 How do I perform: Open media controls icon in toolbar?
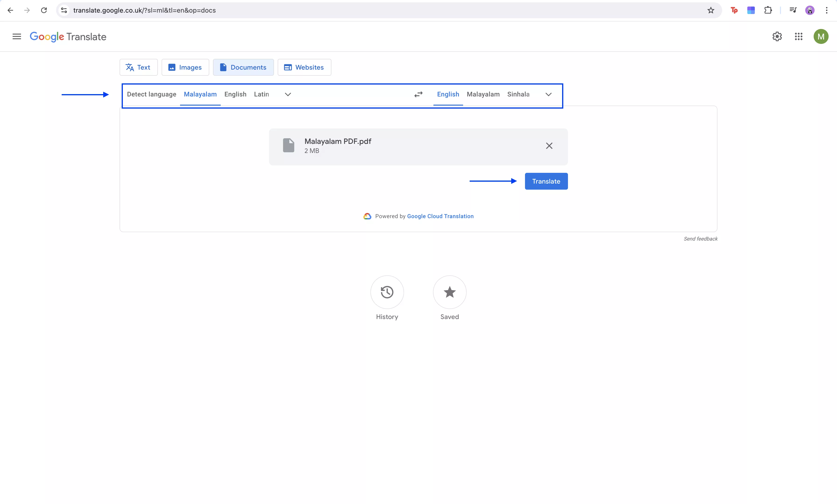[x=793, y=10]
